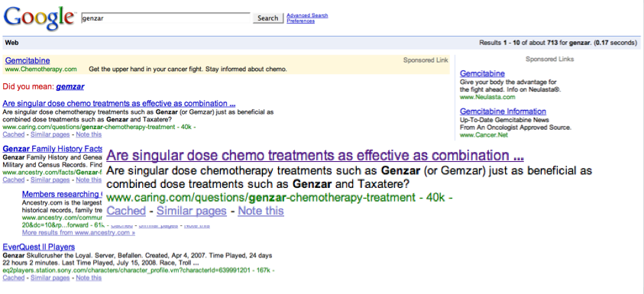Focus the search box containing genzar
The image size is (644, 294).
coord(166,18)
